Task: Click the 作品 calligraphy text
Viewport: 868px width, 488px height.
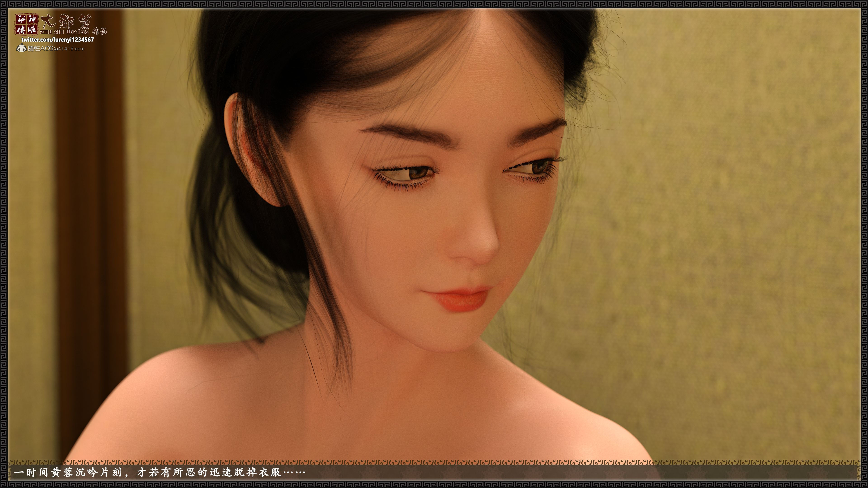Action: pyautogui.click(x=100, y=32)
